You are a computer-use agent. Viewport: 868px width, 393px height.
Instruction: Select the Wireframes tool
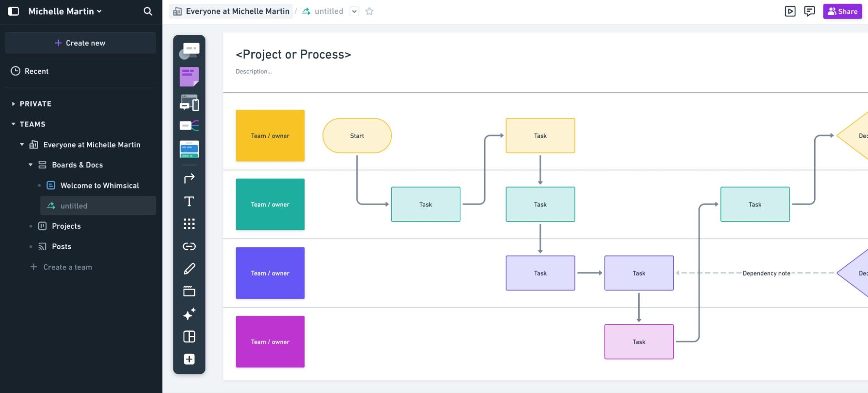pos(189,103)
